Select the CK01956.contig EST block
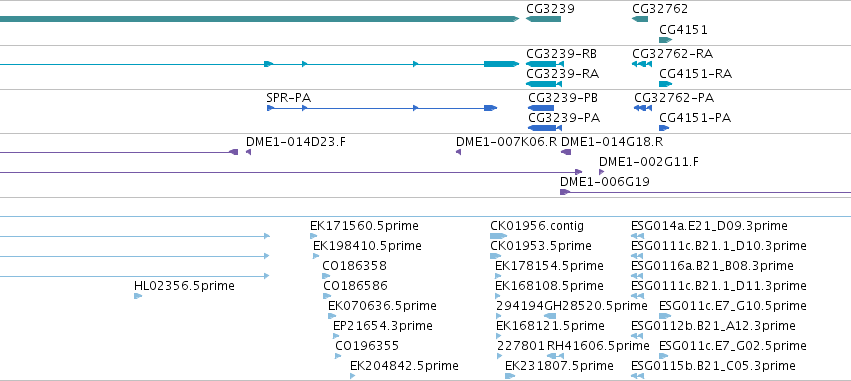The image size is (851, 381). [x=498, y=236]
